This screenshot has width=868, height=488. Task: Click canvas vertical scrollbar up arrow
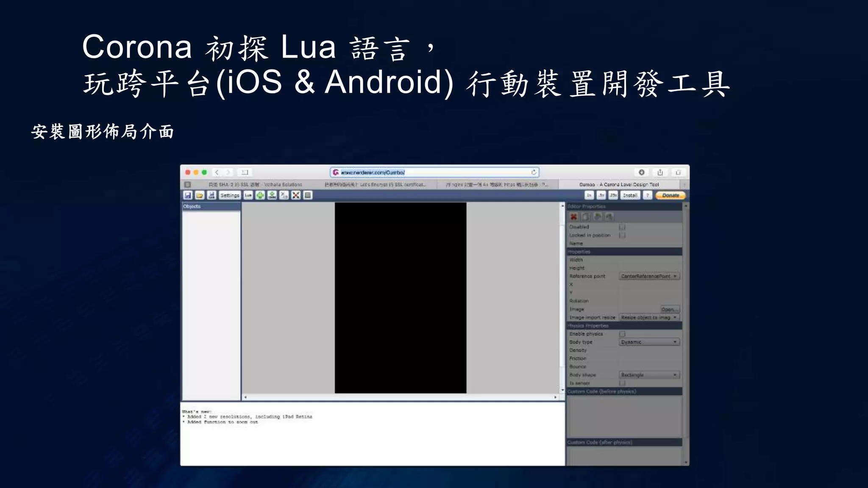coord(563,206)
